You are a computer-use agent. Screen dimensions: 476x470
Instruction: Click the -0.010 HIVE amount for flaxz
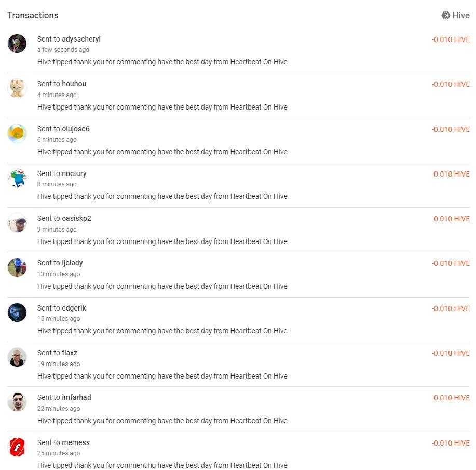click(x=451, y=353)
